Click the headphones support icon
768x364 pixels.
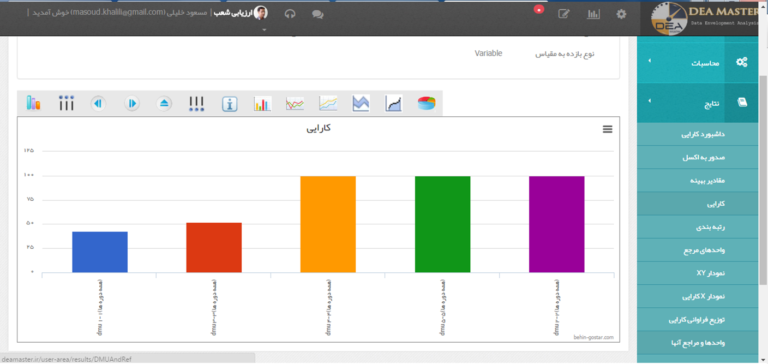coord(290,14)
